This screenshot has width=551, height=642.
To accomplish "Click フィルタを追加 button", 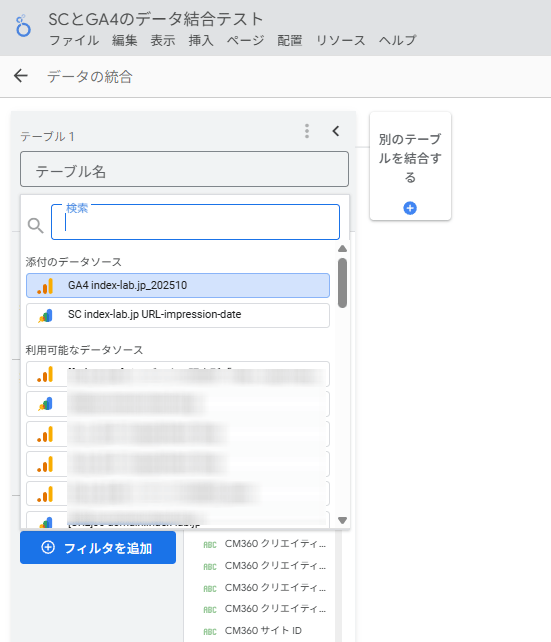I will tap(98, 548).
